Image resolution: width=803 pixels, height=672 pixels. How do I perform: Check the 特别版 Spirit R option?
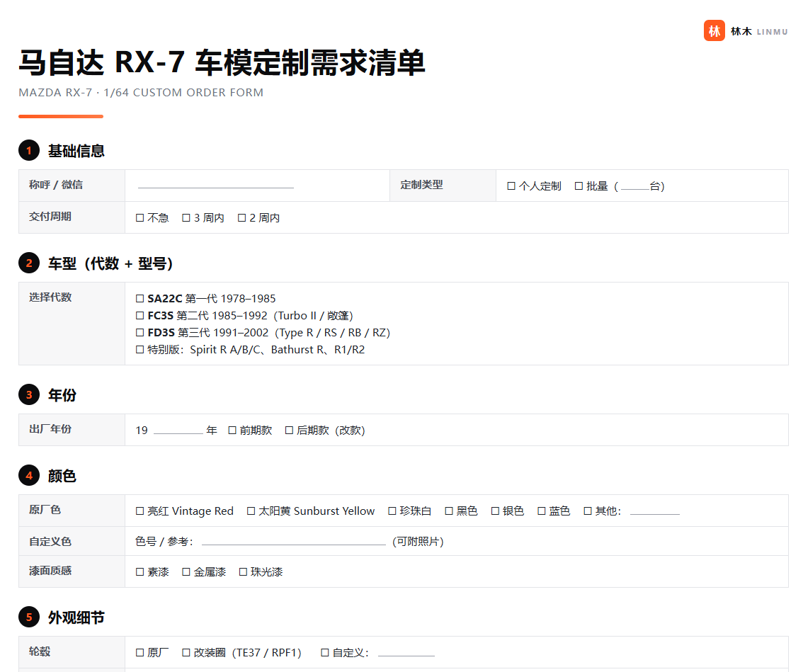139,349
